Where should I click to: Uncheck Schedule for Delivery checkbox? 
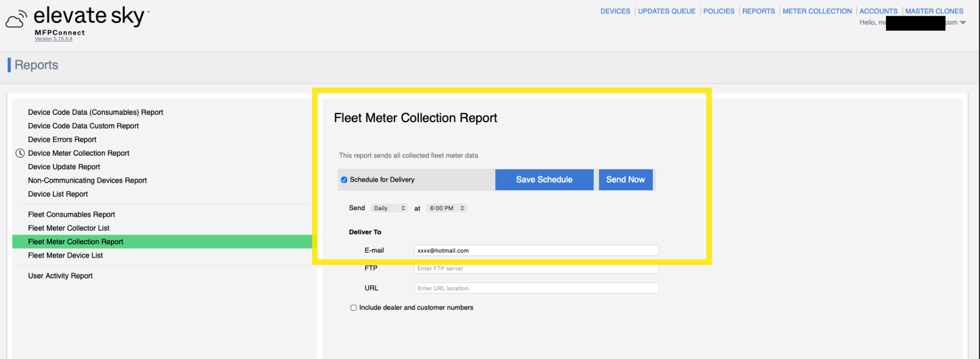tap(344, 180)
